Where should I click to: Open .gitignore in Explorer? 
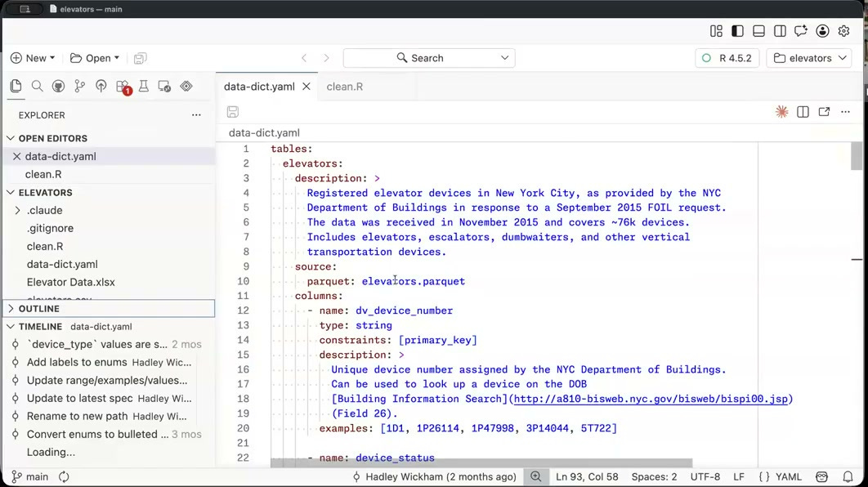(x=50, y=228)
